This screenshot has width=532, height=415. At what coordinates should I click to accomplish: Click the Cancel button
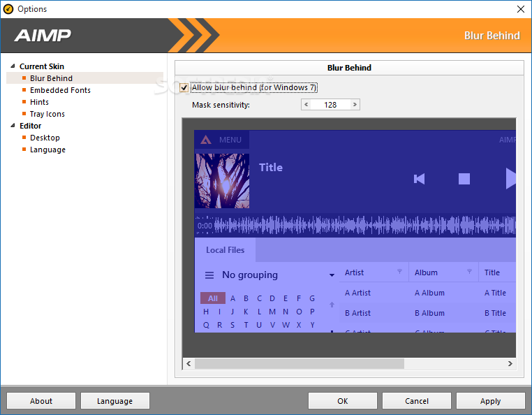pyautogui.click(x=417, y=401)
